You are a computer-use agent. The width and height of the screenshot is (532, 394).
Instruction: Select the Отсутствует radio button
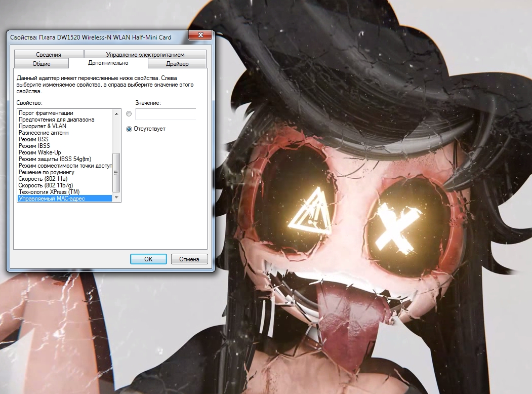coord(129,129)
